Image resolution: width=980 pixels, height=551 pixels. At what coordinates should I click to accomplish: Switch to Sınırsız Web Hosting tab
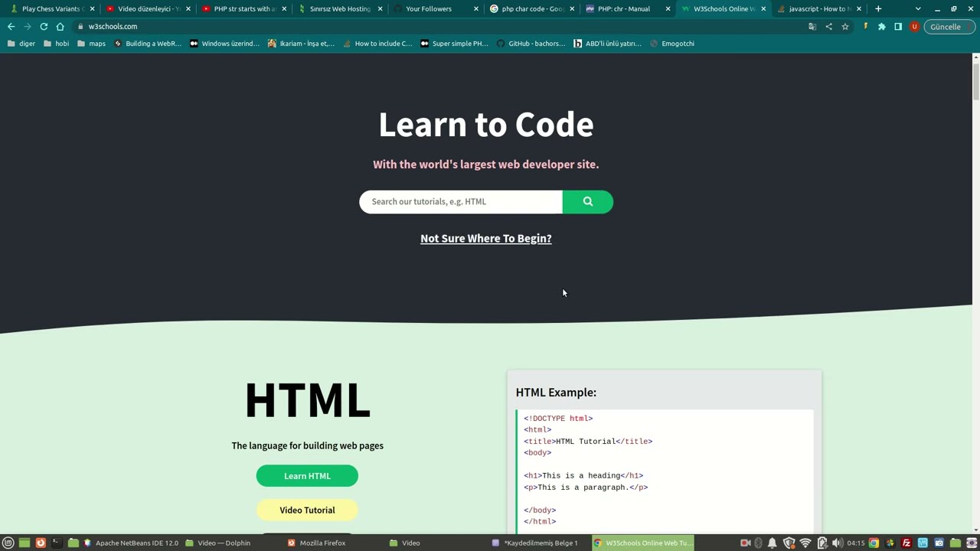[340, 8]
